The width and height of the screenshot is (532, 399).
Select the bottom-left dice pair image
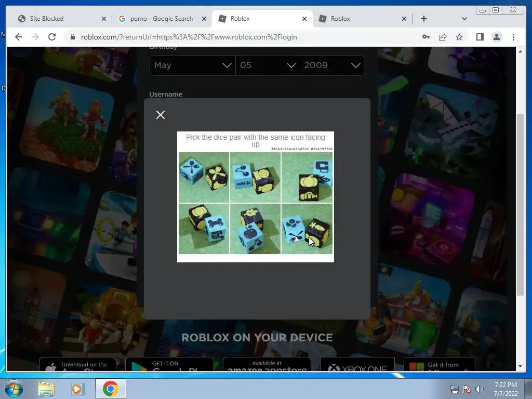204,229
